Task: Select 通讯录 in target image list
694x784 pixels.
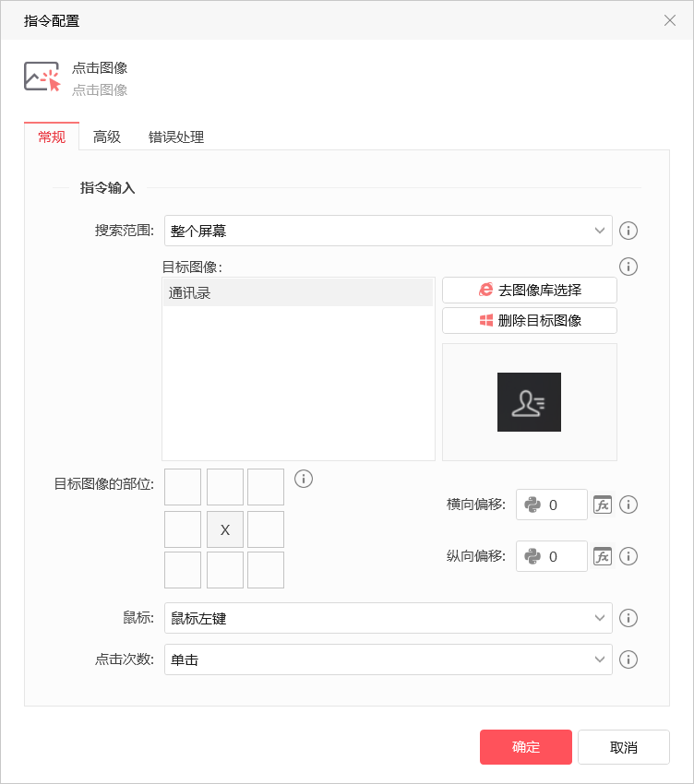Action: tap(298, 292)
